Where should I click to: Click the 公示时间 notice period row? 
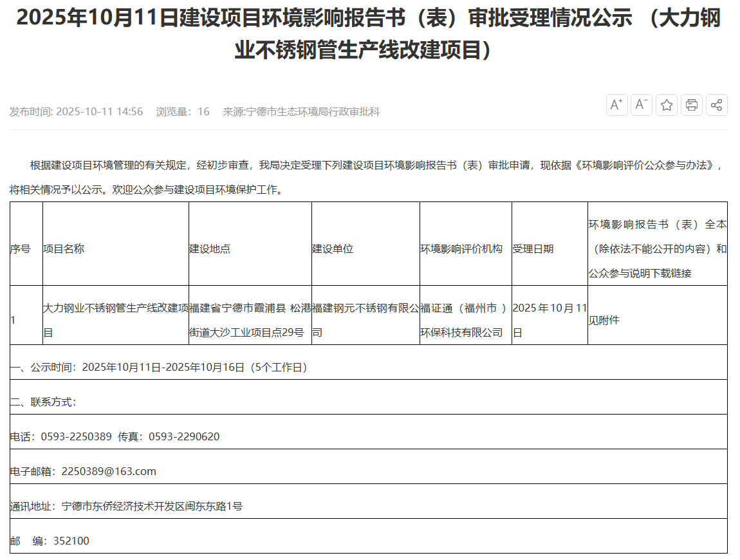click(160, 368)
